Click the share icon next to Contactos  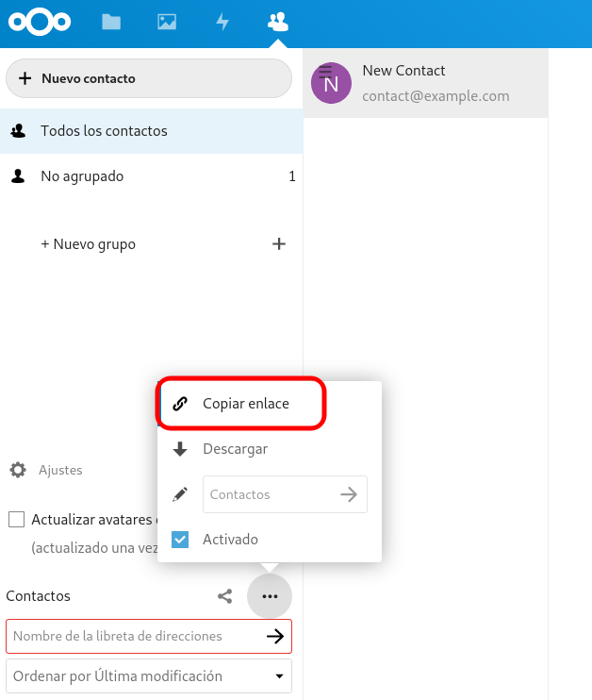point(225,596)
